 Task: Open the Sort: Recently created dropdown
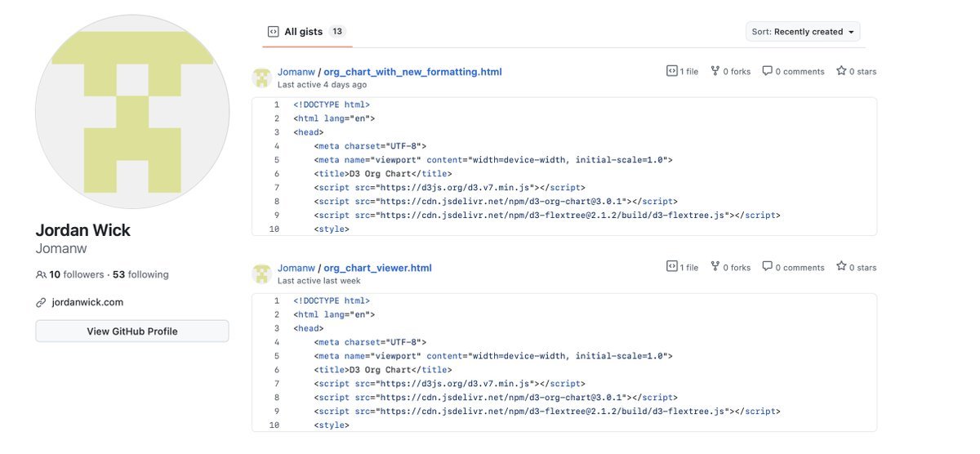coord(803,32)
